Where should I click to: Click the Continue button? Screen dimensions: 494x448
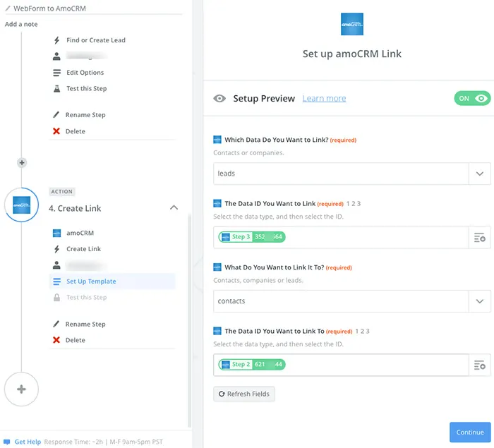pos(470,432)
